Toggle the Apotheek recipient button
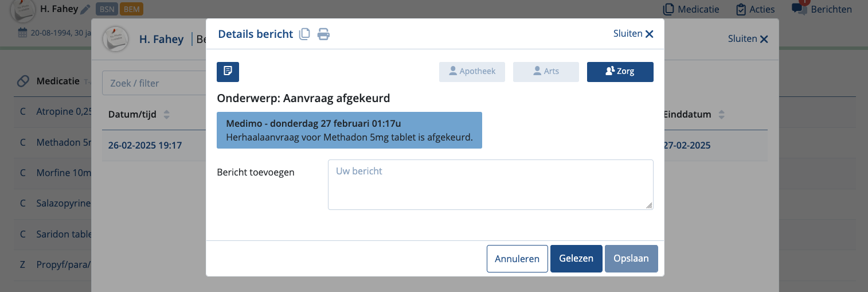The height and width of the screenshot is (292, 868). coord(472,72)
